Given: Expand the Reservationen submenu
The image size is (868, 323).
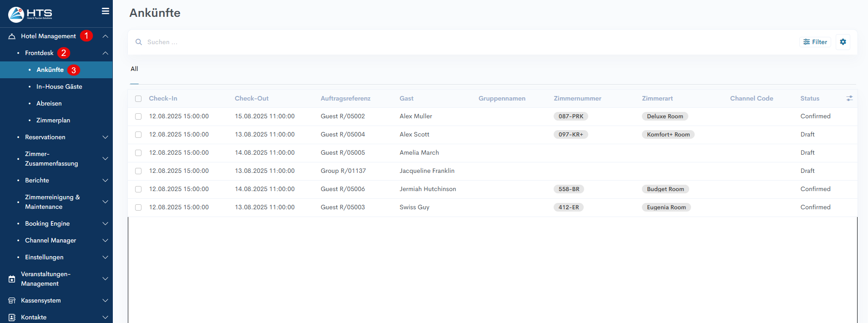Looking at the screenshot, I should pos(105,137).
